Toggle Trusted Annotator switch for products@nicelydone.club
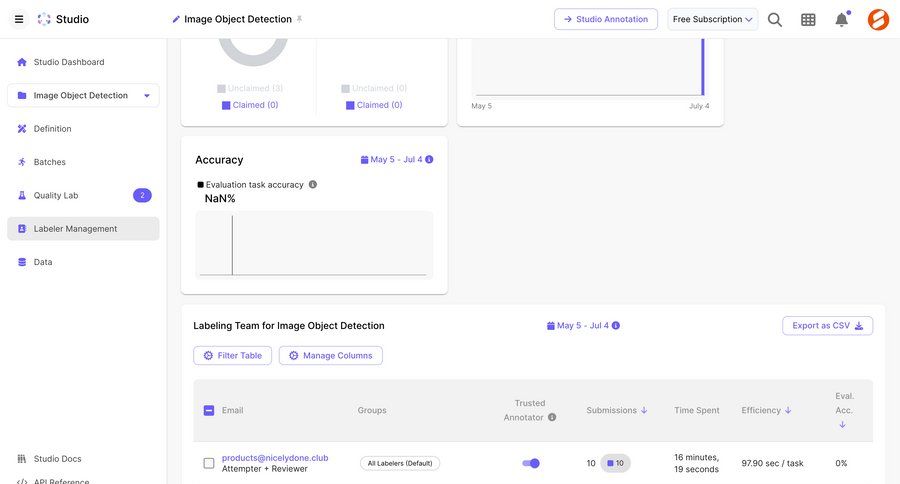 coord(531,463)
